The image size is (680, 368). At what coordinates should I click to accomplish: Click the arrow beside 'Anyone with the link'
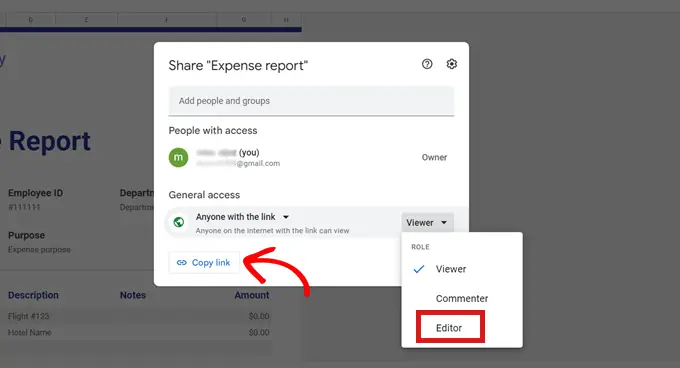(x=286, y=217)
